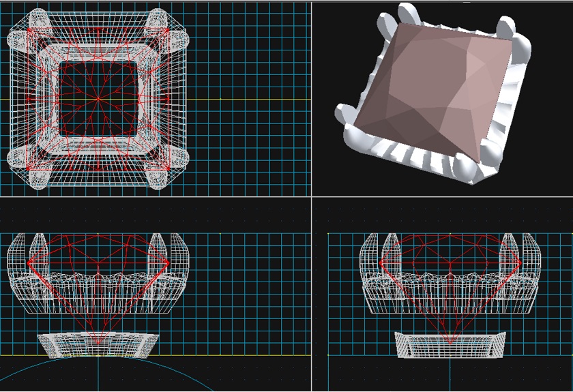Click the gem's right girdle corner in the bottom-right view

click(520, 262)
